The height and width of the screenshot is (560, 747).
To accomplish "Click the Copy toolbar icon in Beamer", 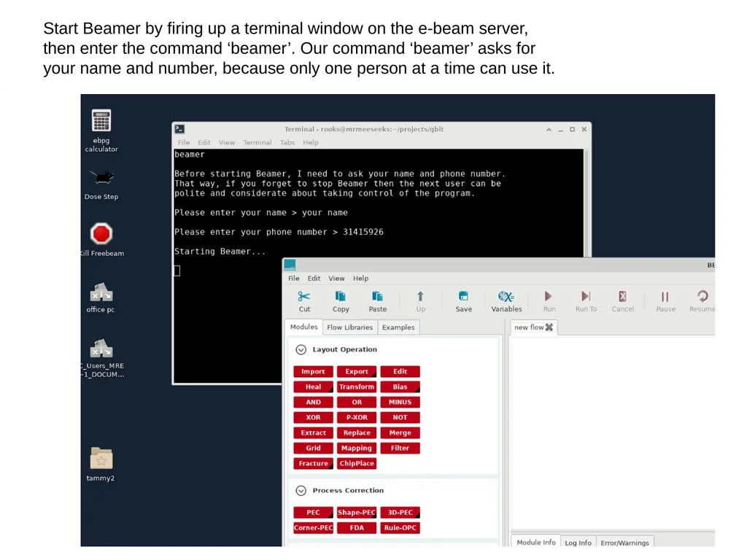I will (x=341, y=297).
